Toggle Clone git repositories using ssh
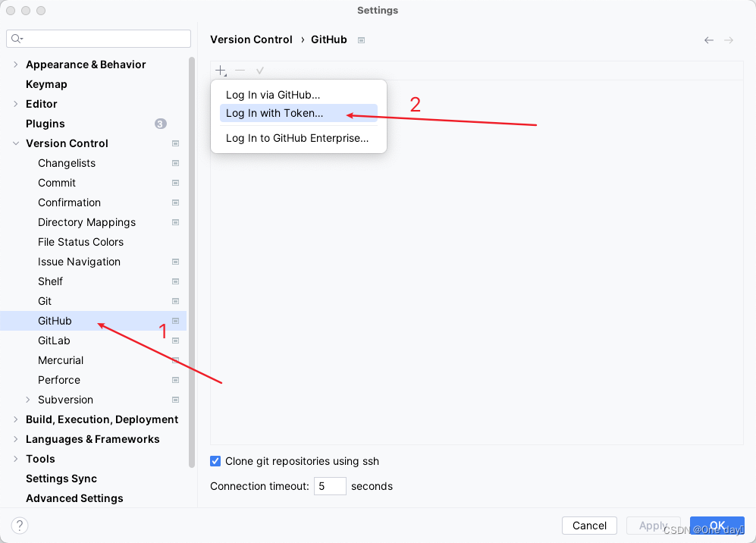This screenshot has height=543, width=756. [x=215, y=462]
